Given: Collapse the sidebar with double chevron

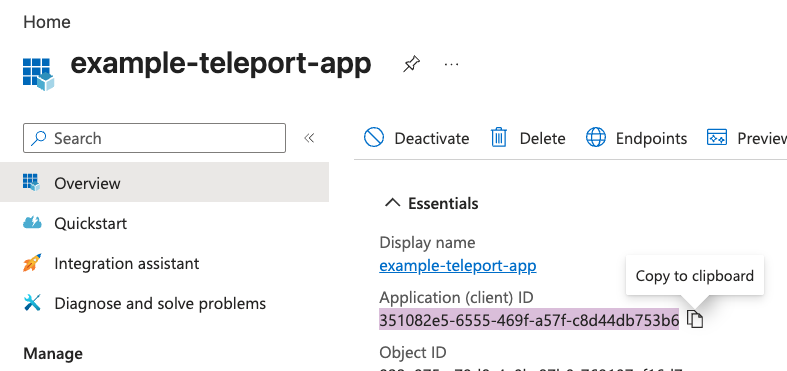Looking at the screenshot, I should [x=309, y=138].
